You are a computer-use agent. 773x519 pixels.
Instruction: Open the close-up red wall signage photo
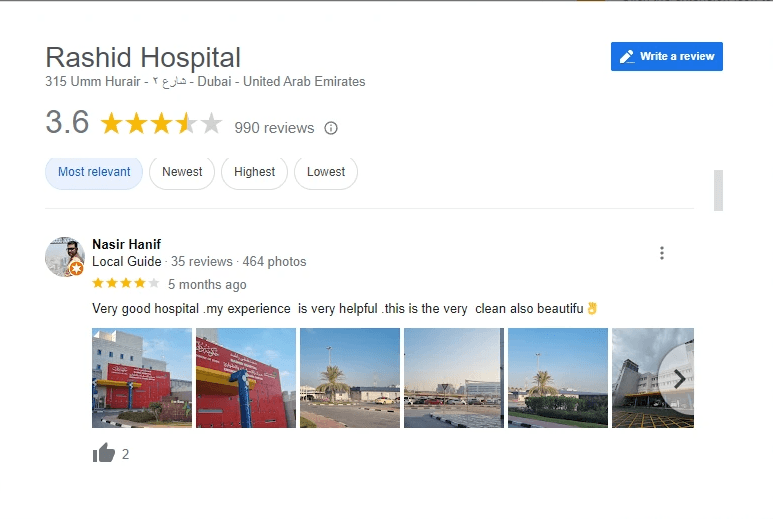pyautogui.click(x=246, y=378)
